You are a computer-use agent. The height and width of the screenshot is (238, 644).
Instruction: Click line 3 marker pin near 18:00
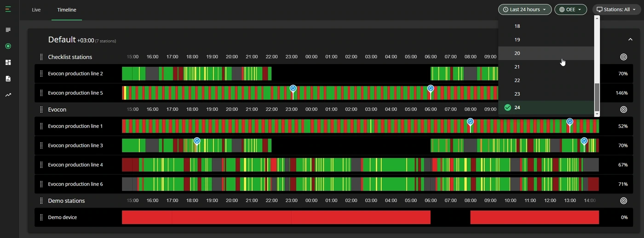pyautogui.click(x=197, y=141)
